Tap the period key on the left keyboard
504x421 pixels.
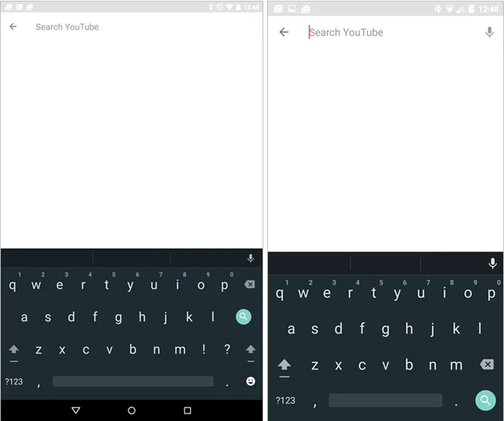coord(227,384)
